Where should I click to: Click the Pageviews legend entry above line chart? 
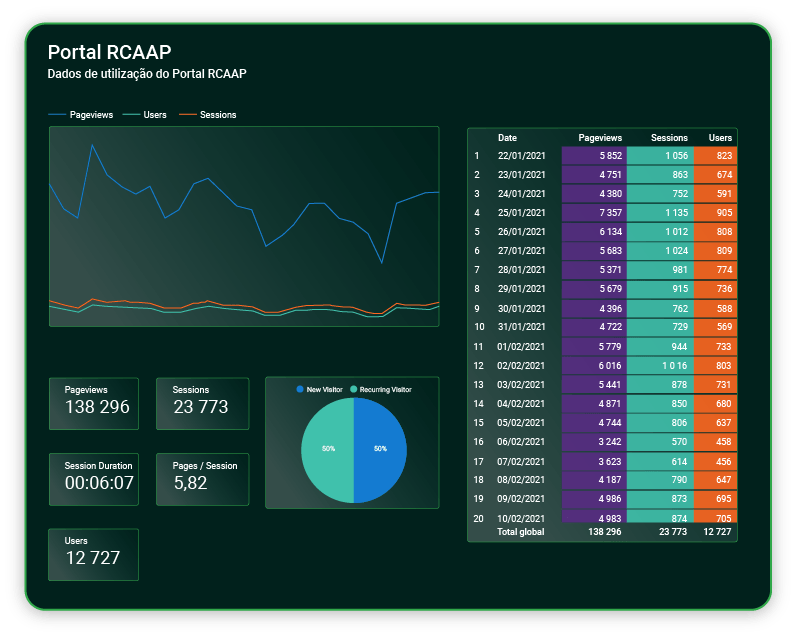coord(81,115)
